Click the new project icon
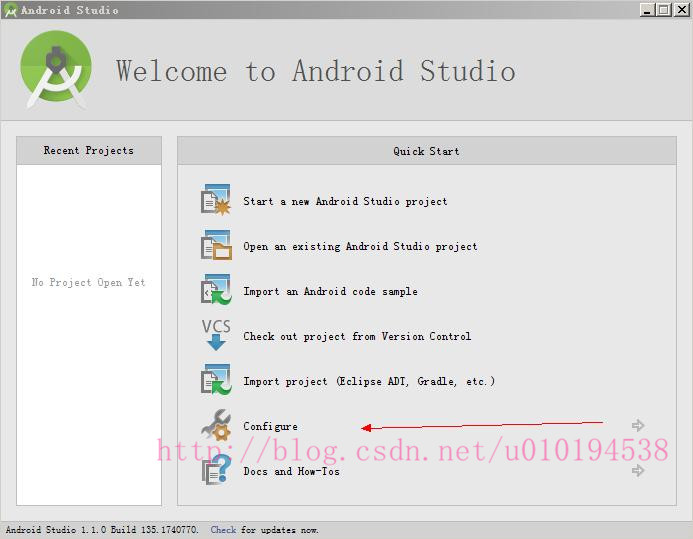The image size is (693, 539). pyautogui.click(x=216, y=200)
